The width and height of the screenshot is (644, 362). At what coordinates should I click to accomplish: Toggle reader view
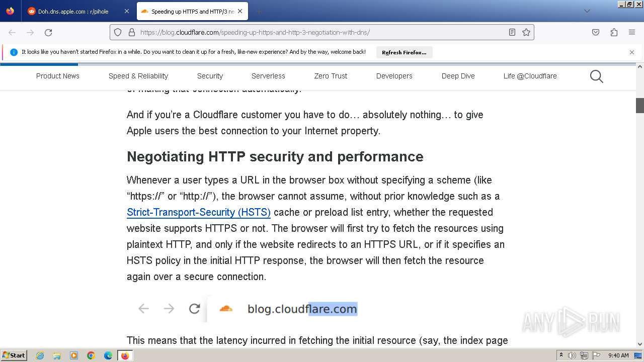(512, 32)
